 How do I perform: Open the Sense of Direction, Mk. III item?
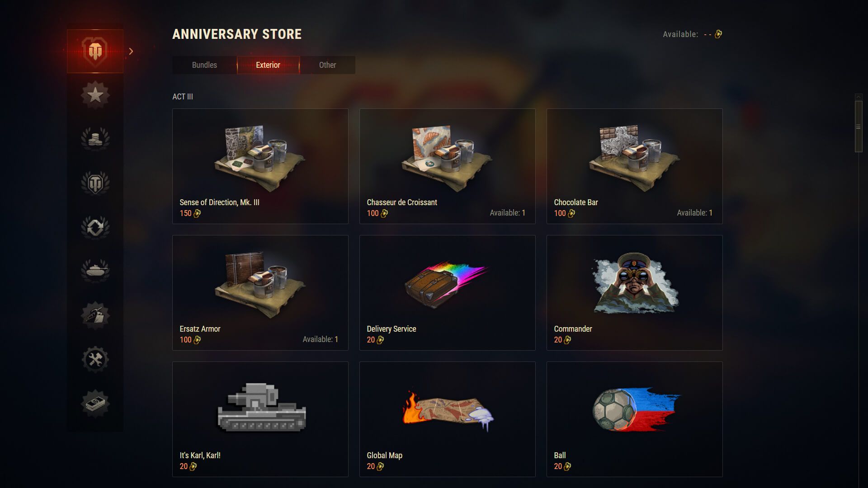click(260, 166)
